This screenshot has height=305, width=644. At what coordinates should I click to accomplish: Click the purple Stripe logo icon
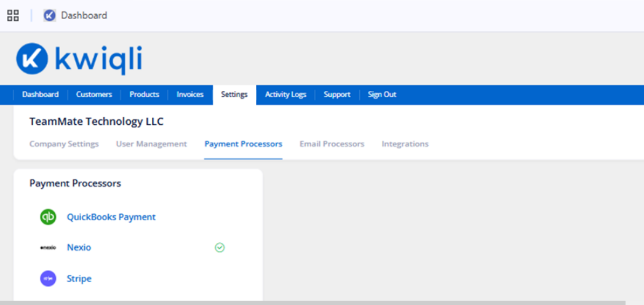click(48, 279)
